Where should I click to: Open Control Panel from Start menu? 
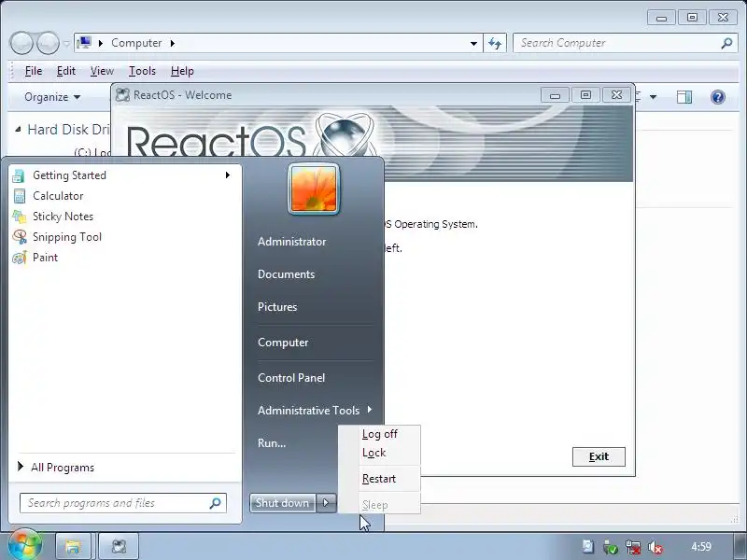point(291,378)
